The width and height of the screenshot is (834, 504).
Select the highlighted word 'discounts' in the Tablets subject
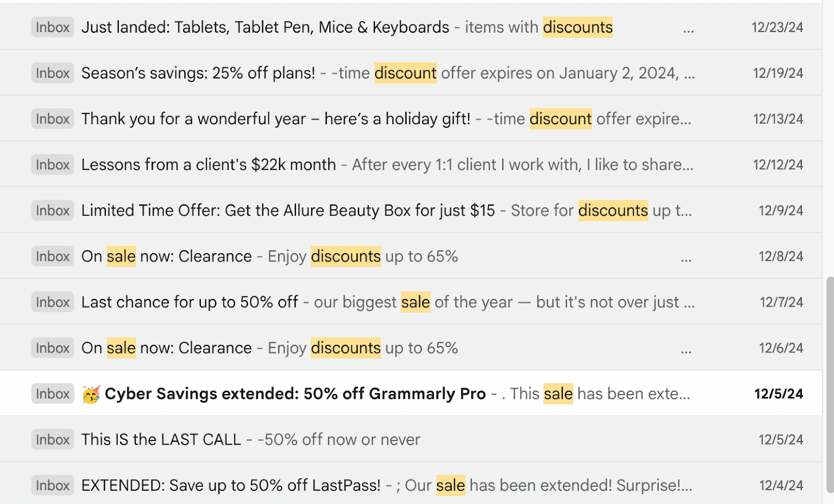pyautogui.click(x=577, y=27)
